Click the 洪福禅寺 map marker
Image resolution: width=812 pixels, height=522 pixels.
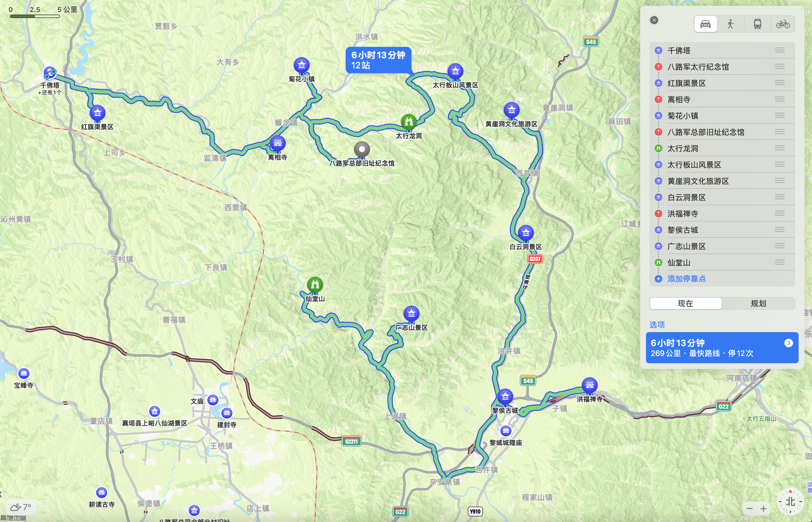pyautogui.click(x=590, y=385)
